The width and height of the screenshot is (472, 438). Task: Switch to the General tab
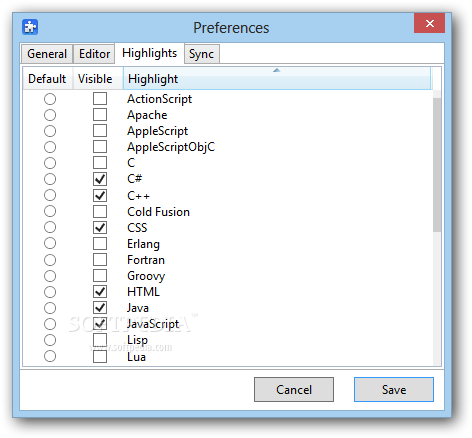[x=47, y=54]
